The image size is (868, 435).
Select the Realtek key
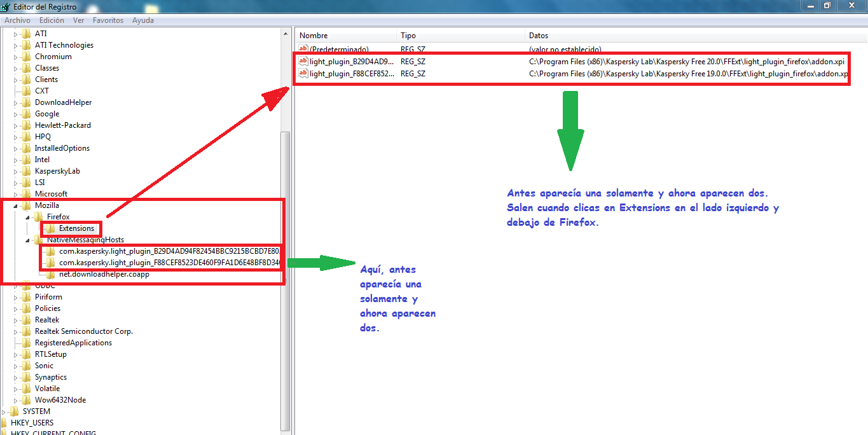pos(47,320)
